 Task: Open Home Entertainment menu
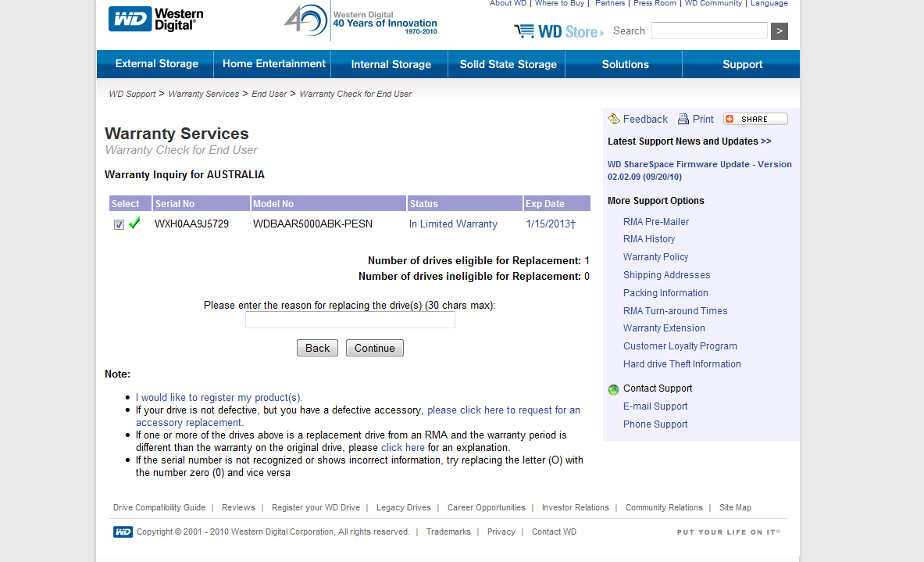(x=273, y=63)
